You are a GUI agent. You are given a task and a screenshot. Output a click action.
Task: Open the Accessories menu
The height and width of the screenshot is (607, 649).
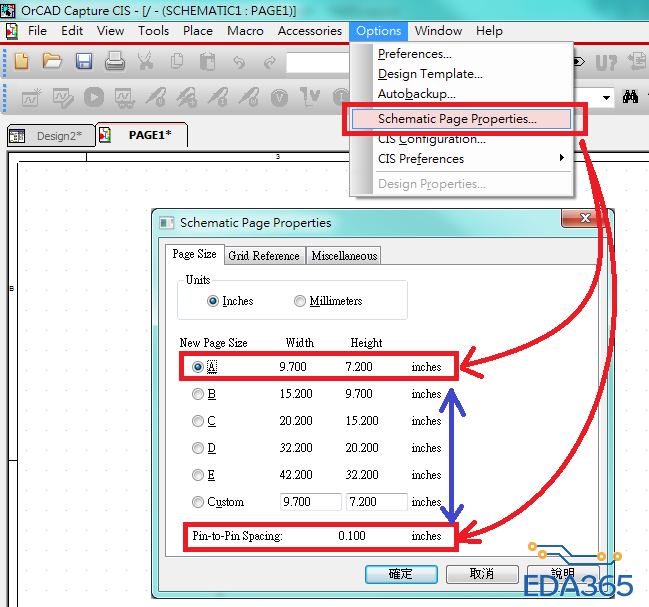[x=310, y=31]
